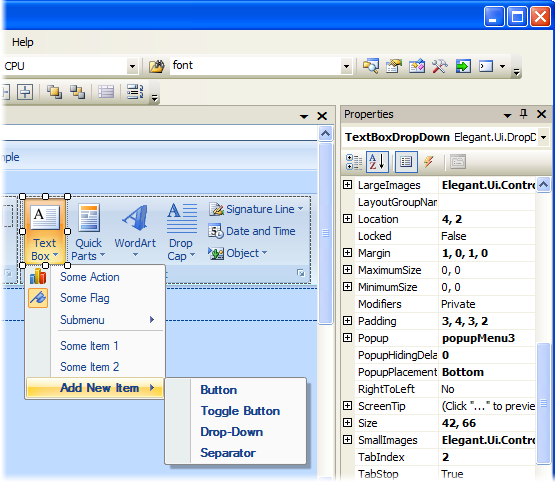The image size is (555, 483).
Task: Expand the Margin property node
Action: [348, 253]
